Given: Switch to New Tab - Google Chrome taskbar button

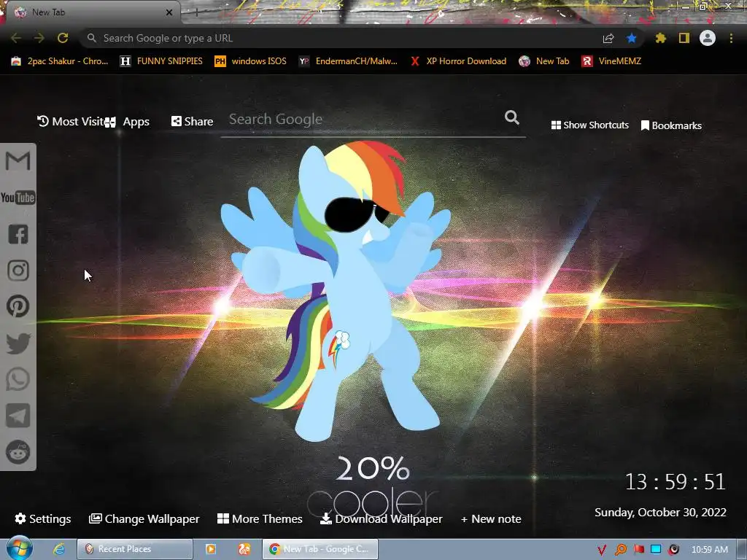Looking at the screenshot, I should (x=320, y=549).
